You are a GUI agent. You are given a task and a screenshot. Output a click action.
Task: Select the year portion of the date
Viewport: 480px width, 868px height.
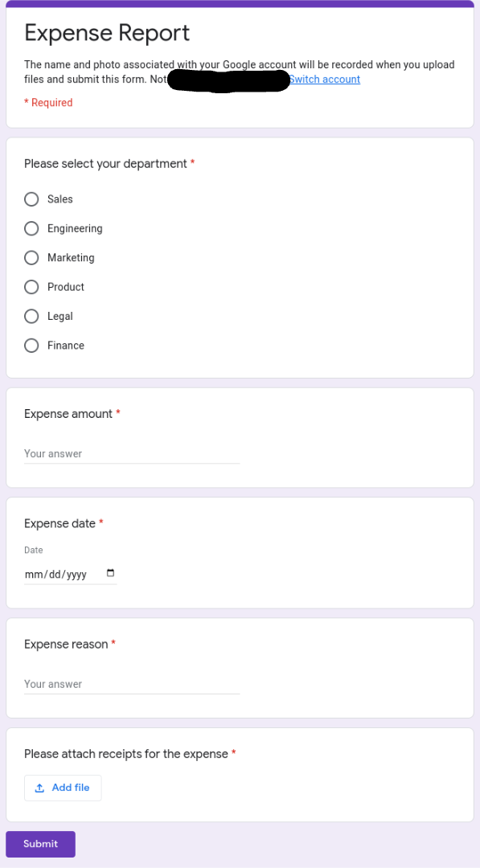pyautogui.click(x=77, y=575)
